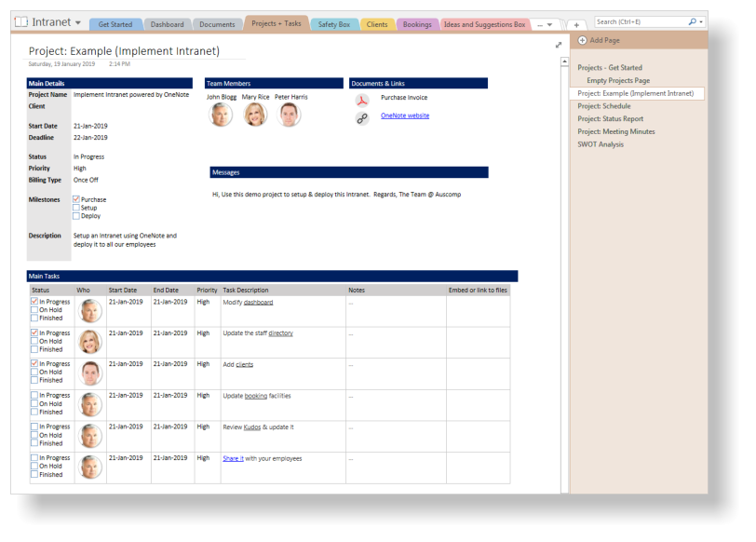Screen dimensions: 756x542
Task: Expand page to full view
Action: [559, 45]
